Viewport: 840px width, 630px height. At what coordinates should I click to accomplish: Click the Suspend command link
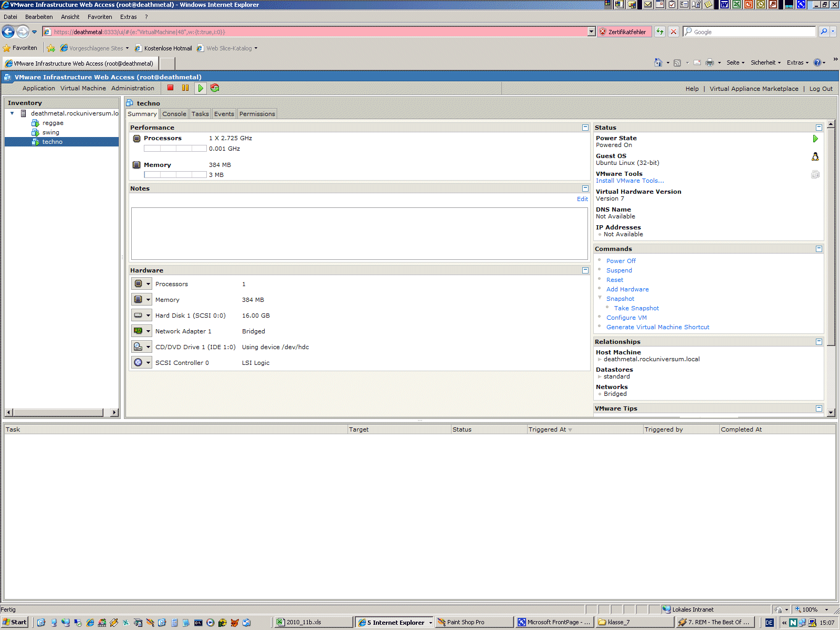pyautogui.click(x=619, y=270)
